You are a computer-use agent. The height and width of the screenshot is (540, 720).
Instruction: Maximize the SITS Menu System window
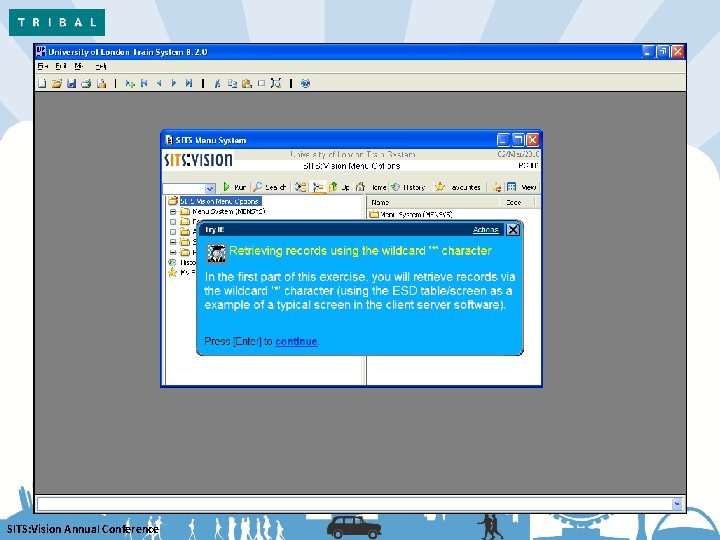tap(518, 140)
